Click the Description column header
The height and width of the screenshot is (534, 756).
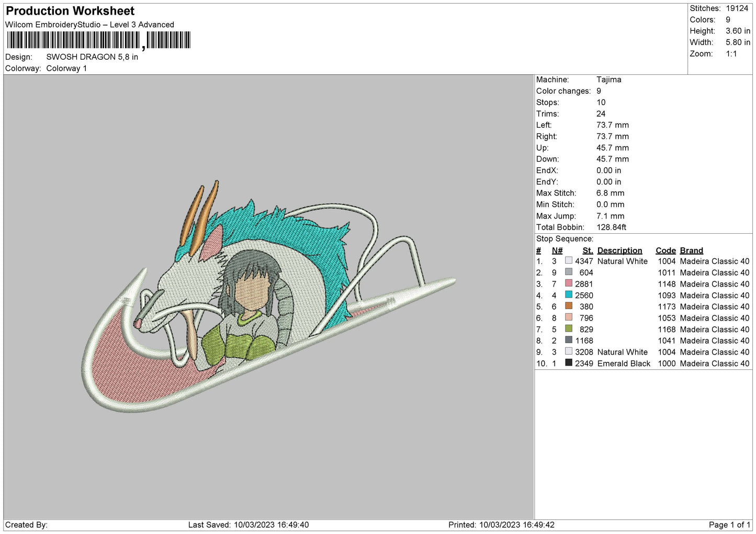(619, 251)
